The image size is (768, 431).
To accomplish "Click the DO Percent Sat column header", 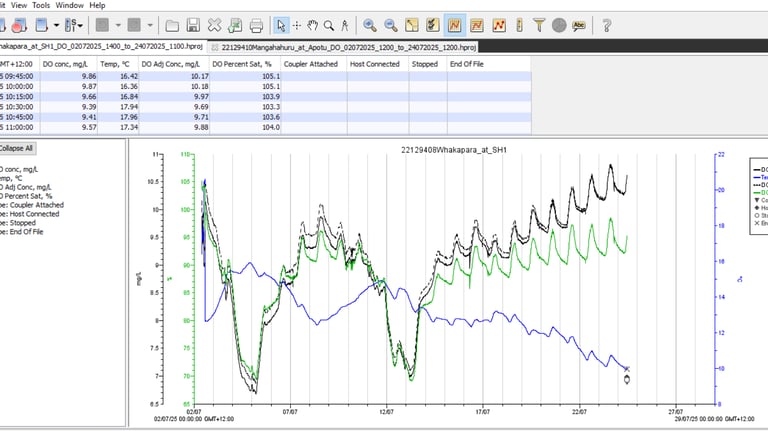I will pos(243,64).
